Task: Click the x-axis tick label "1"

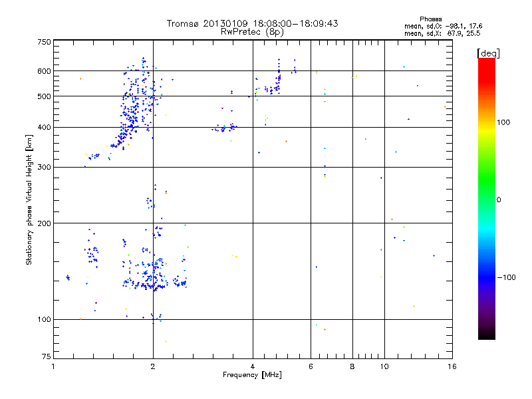Action: 53,366
